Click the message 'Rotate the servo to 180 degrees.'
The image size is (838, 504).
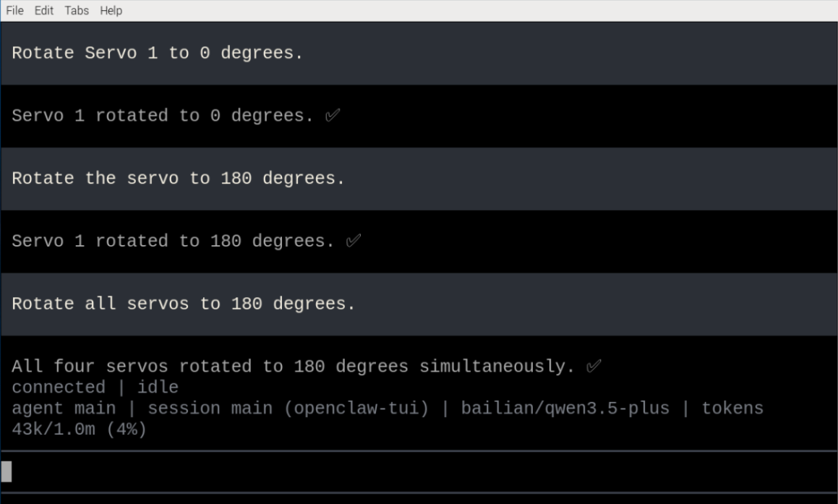(178, 178)
